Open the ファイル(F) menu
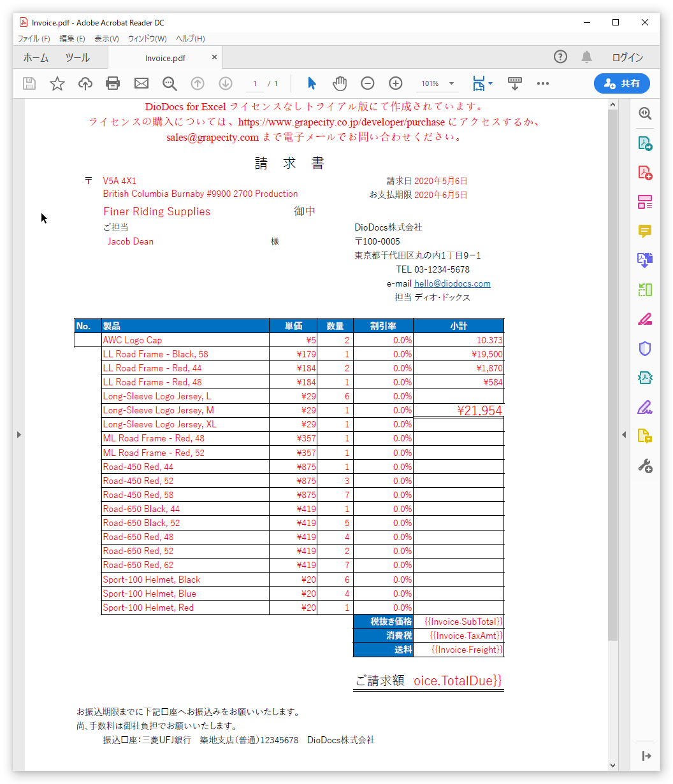 tap(33, 39)
